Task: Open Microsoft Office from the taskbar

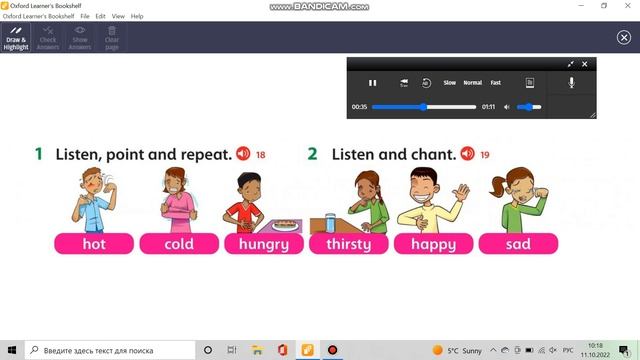Action: coord(282,350)
